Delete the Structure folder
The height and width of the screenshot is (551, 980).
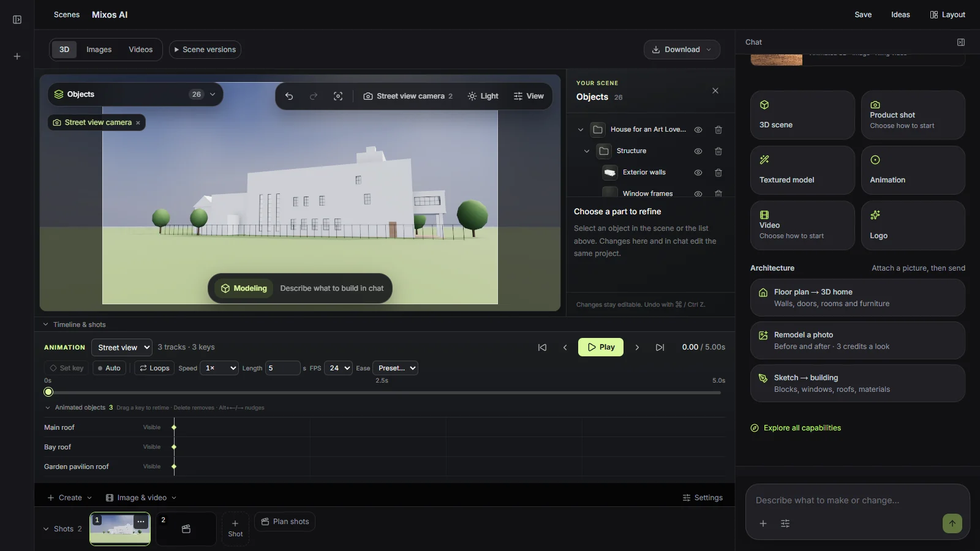pos(718,151)
